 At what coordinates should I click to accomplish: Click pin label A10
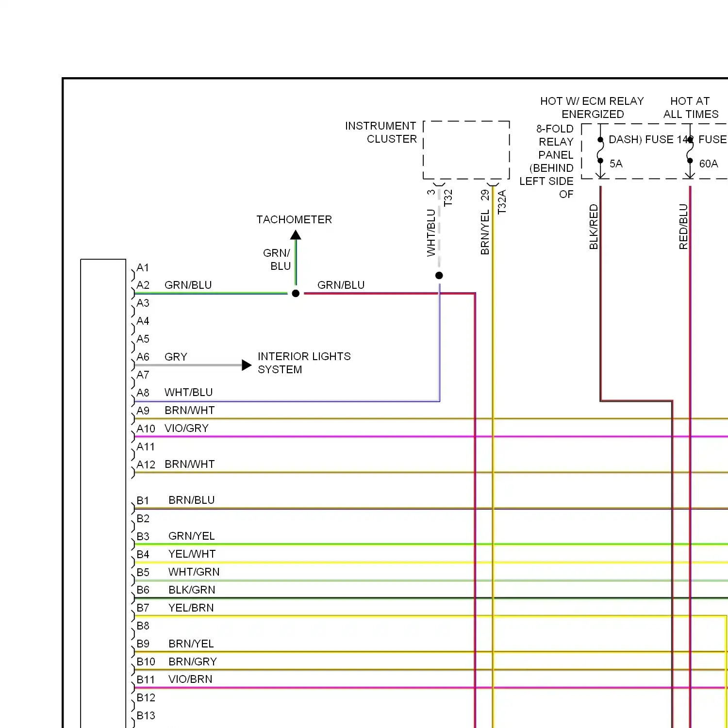coord(146,429)
